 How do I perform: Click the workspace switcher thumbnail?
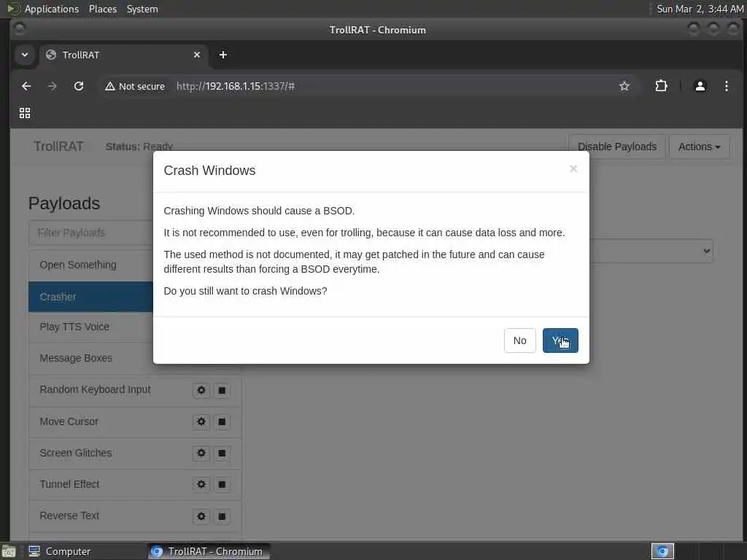click(662, 551)
